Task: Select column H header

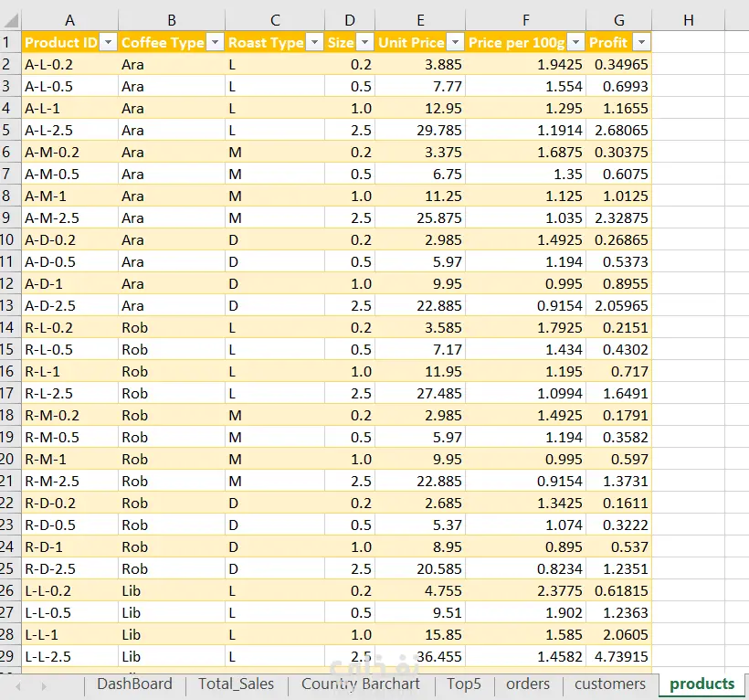Action: [689, 20]
